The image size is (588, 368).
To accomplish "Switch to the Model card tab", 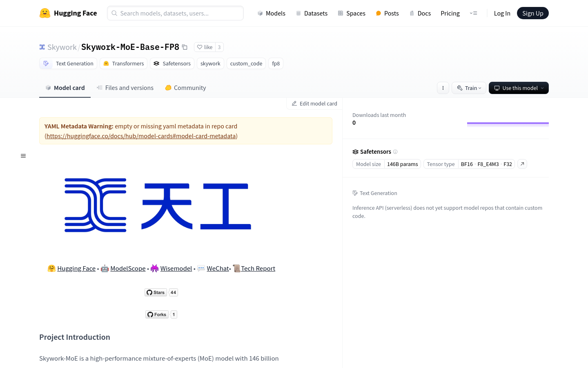I will (65, 88).
